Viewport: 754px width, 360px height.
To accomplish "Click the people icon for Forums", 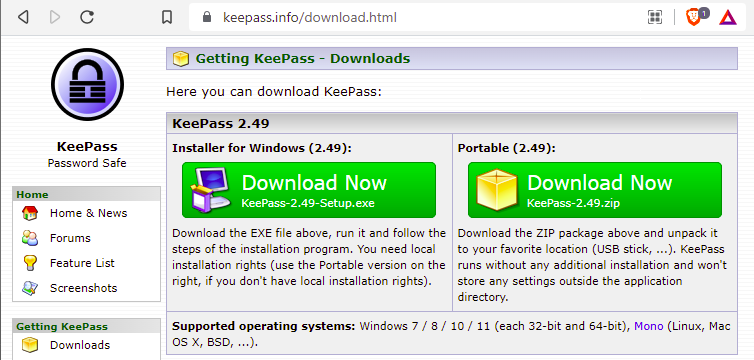I will click(x=30, y=238).
